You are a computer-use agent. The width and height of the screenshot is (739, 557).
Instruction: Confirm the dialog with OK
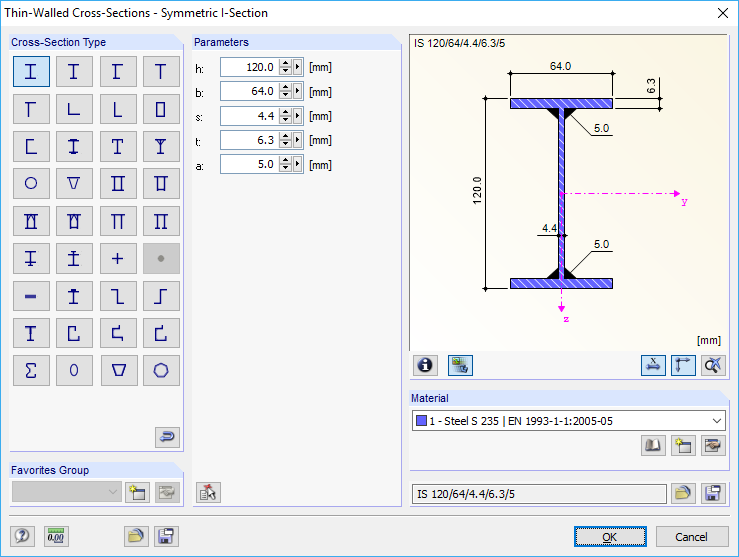click(610, 537)
